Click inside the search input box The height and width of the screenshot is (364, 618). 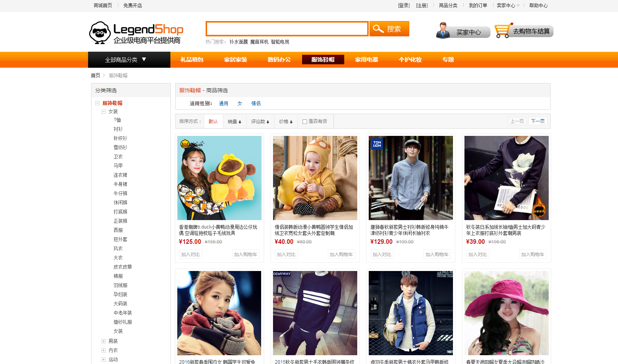coord(287,29)
